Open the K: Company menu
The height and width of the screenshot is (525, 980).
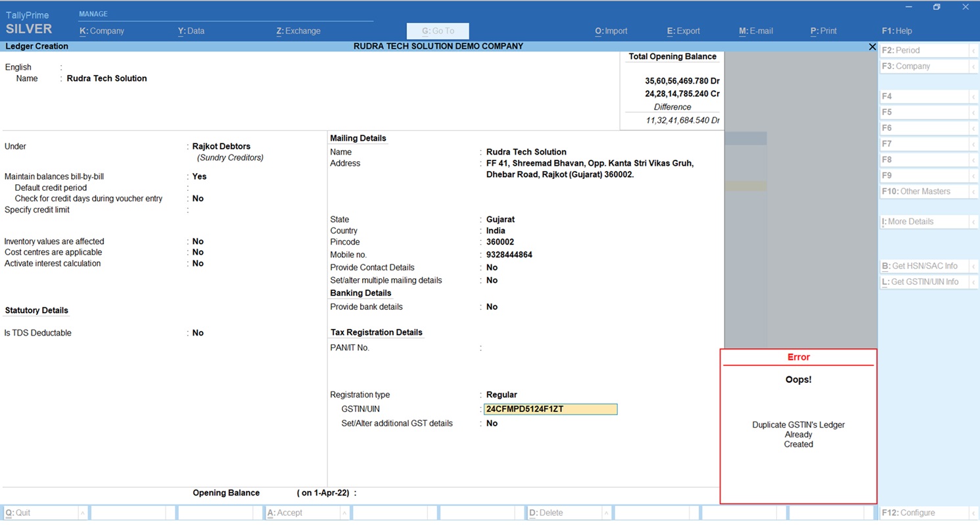(x=102, y=31)
